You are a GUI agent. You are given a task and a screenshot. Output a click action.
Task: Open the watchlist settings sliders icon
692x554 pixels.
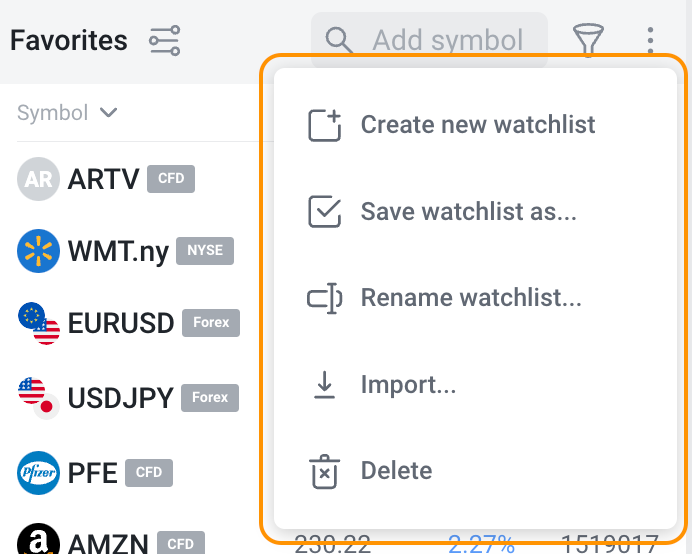pyautogui.click(x=164, y=41)
